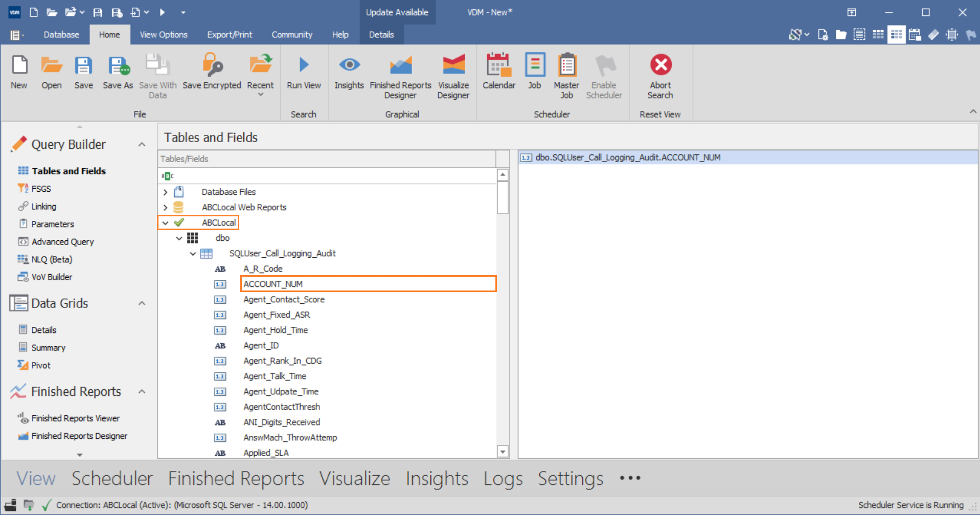980x515 pixels.
Task: Click the Master Job button
Action: point(566,77)
